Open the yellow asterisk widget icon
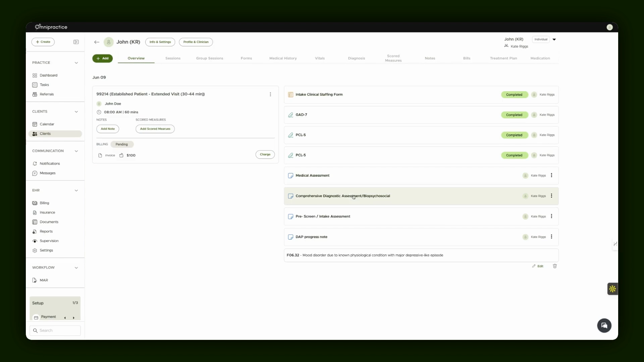This screenshot has width=644, height=362. [612, 289]
